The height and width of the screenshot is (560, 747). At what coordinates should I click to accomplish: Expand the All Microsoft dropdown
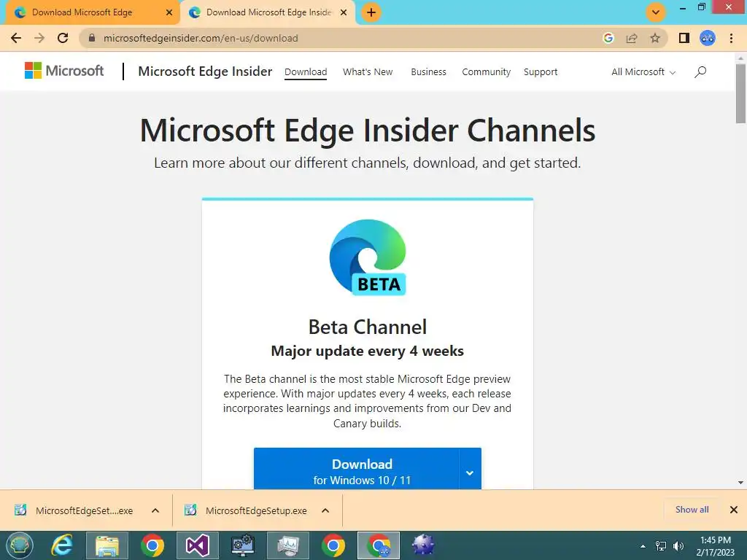click(643, 72)
